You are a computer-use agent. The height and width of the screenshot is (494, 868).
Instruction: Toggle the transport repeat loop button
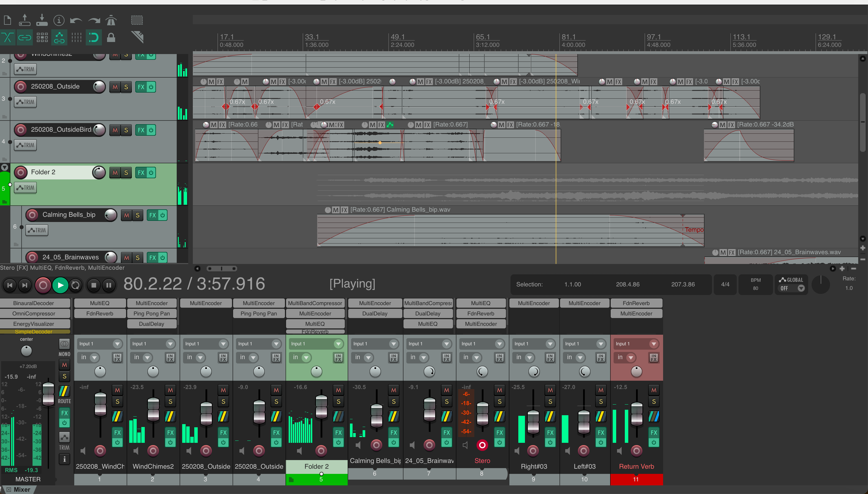[75, 285]
